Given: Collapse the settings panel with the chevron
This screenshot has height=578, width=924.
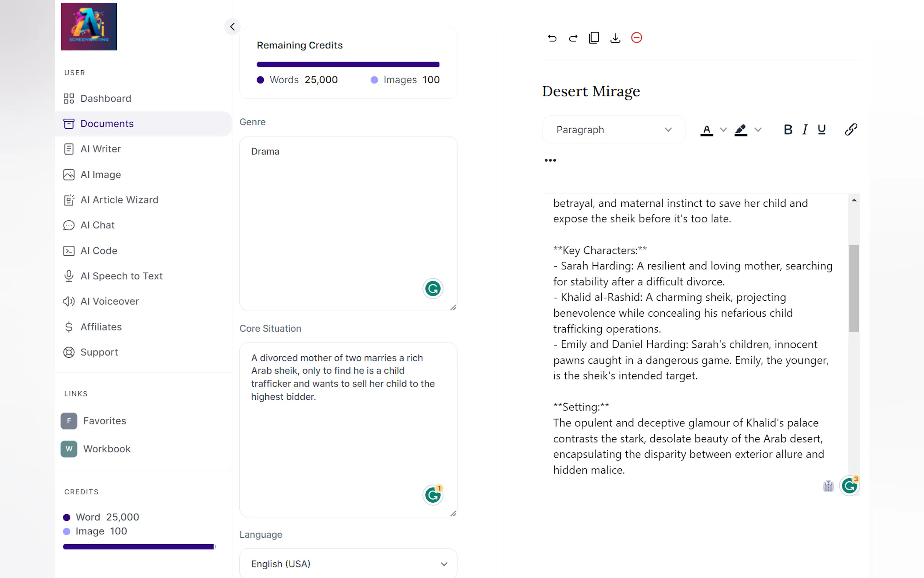Looking at the screenshot, I should [x=232, y=26].
